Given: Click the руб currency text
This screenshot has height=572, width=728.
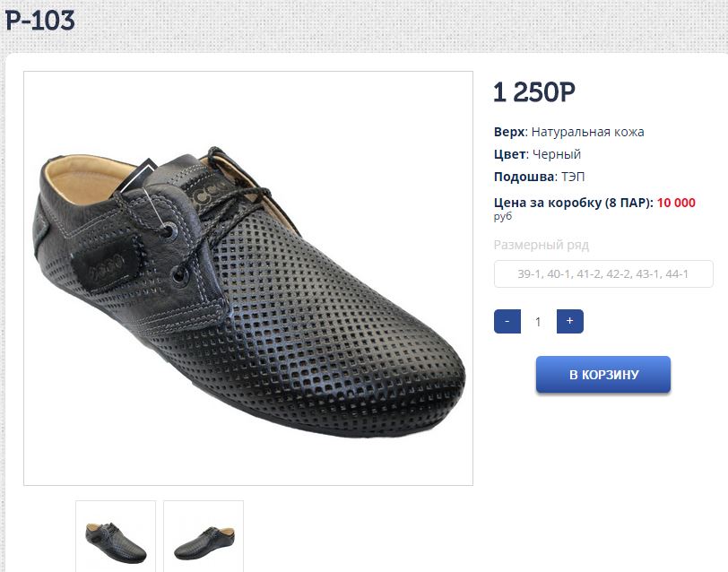Looking at the screenshot, I should (502, 216).
